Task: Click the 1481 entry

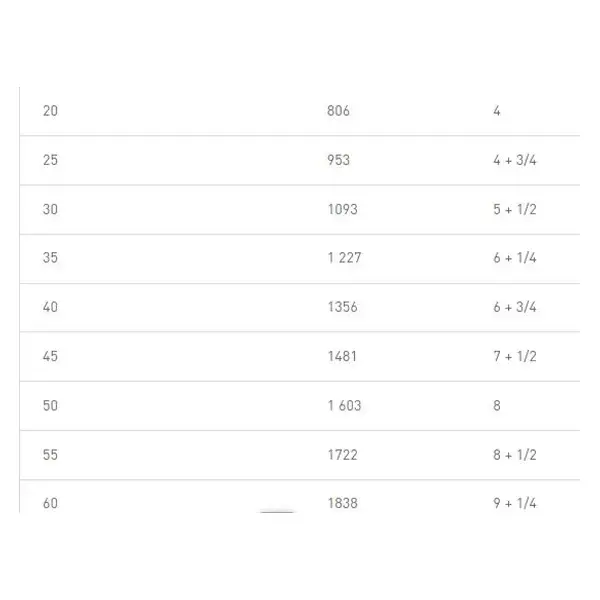Action: (342, 356)
